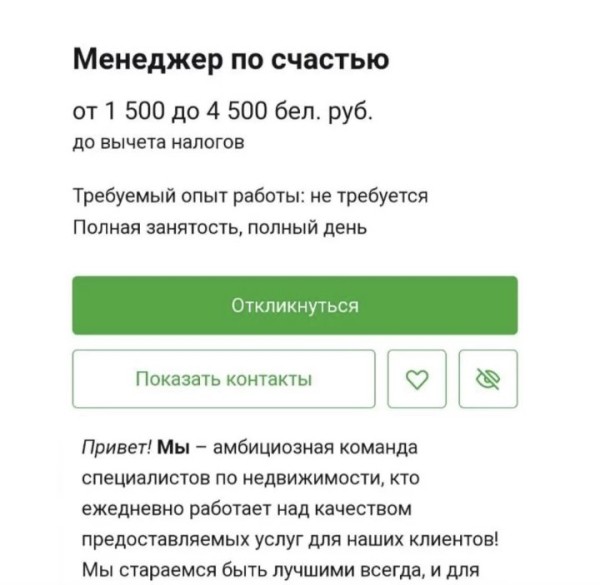Image resolution: width=600 pixels, height=585 pixels.
Task: Click the job title Менеджер по счастью
Action: coord(231,60)
